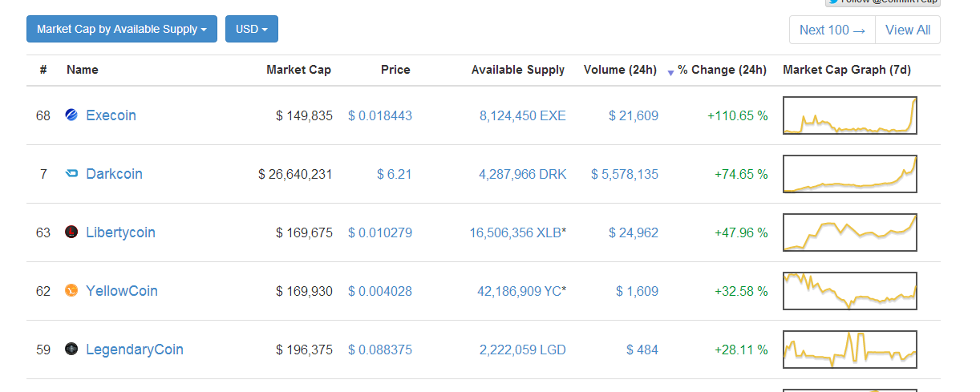
Task: Open Darkcoin 7d market cap graph
Action: tap(850, 174)
